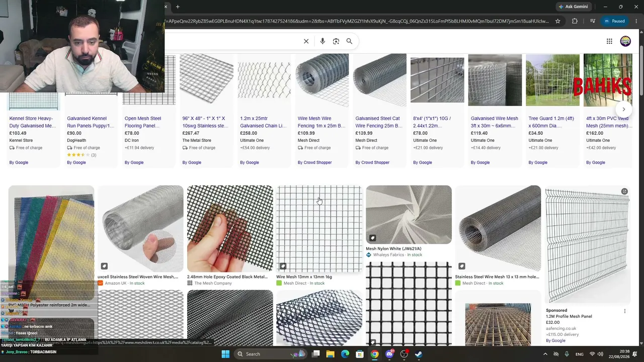
Task: Open the sponsored 1.2M Profile Mesh Panel image
Action: click(x=588, y=244)
